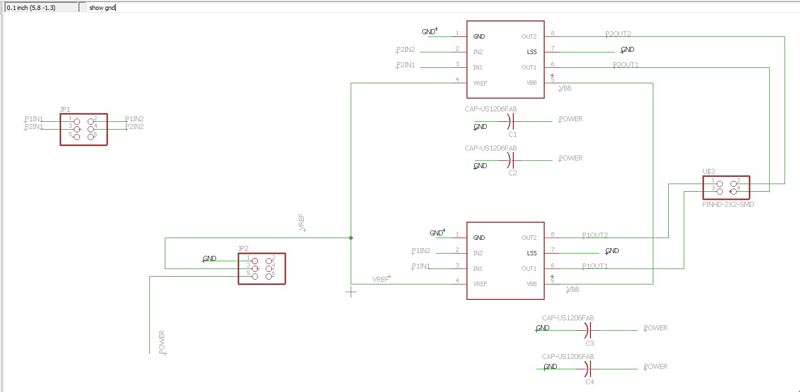The image size is (800, 392).
Task: Click GND label at lower chip pin 1
Action: point(437,233)
